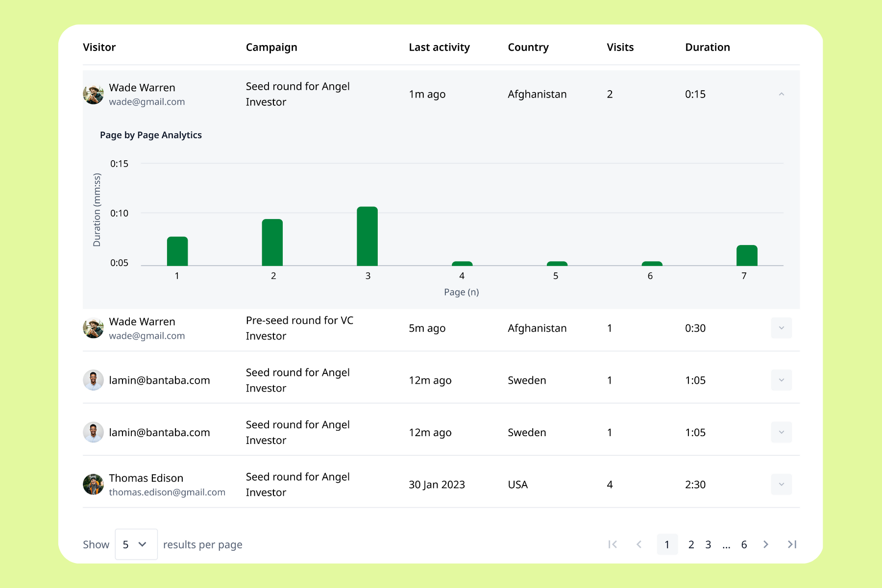Jump to last page of results
This screenshot has width=882, height=588.
coord(792,544)
